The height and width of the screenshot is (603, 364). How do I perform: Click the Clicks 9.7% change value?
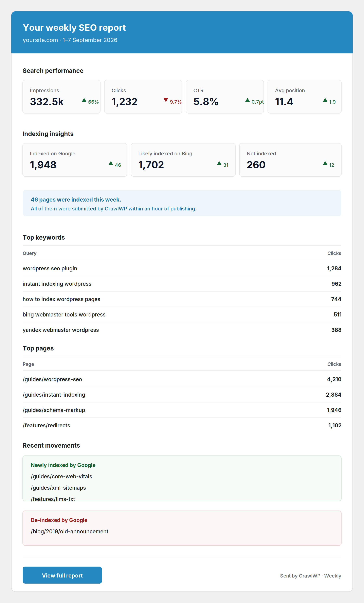176,102
